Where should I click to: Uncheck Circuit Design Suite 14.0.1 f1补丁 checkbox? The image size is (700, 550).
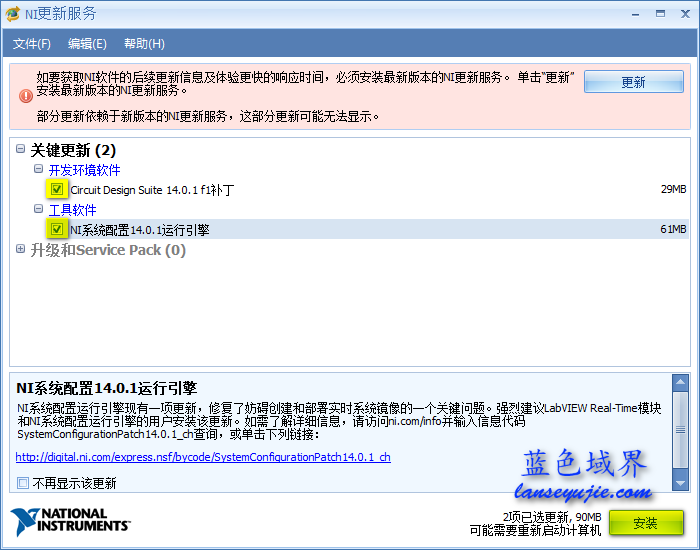pyautogui.click(x=57, y=189)
